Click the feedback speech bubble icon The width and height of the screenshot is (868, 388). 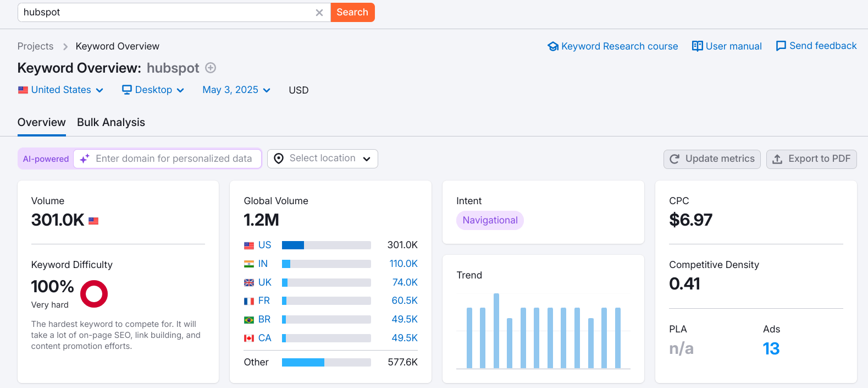781,46
